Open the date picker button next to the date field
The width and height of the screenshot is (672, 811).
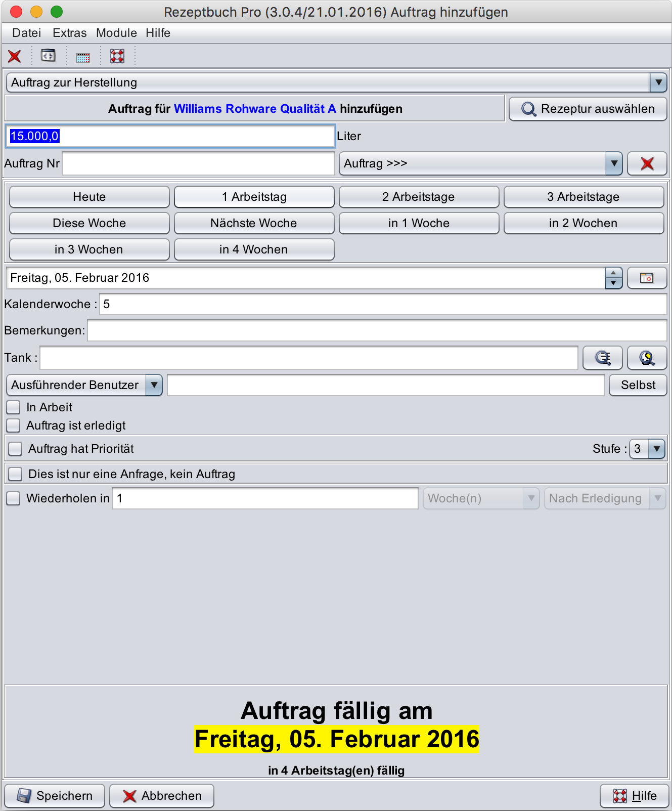(x=647, y=278)
